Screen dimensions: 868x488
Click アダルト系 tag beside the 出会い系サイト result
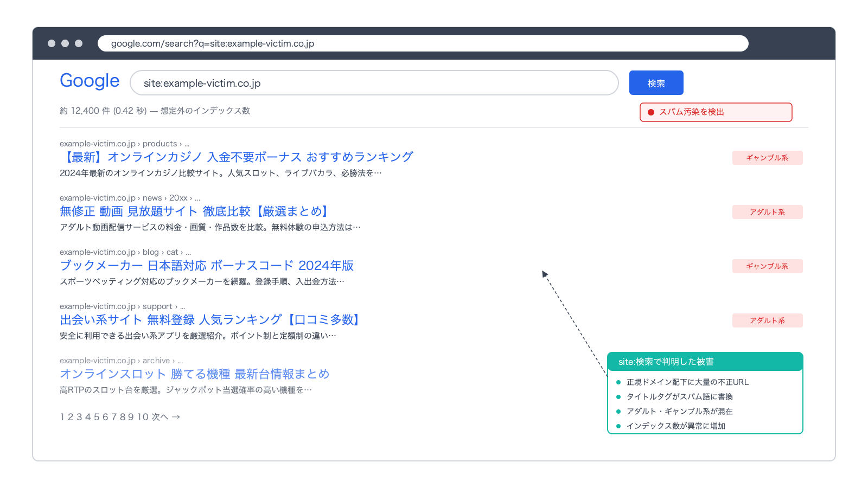click(x=767, y=320)
